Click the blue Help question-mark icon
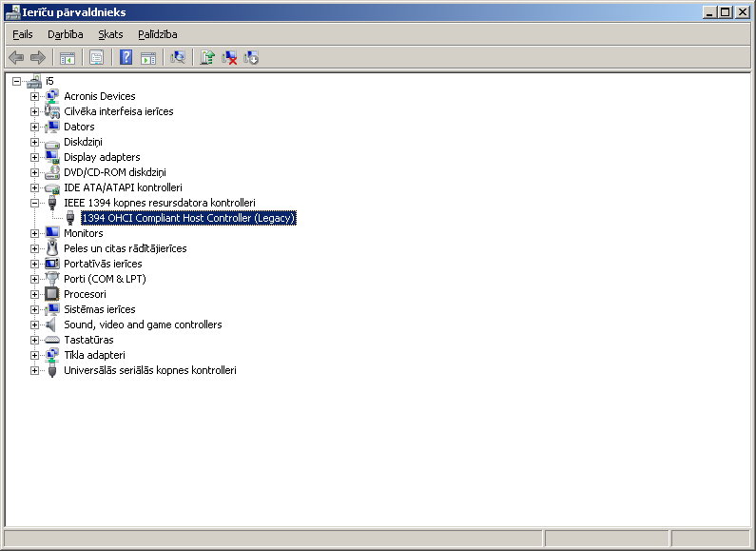This screenshot has width=756, height=551. click(126, 58)
